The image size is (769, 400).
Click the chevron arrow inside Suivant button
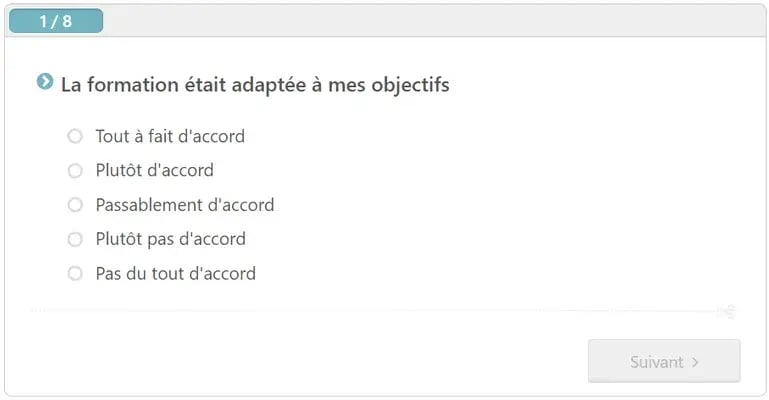pyautogui.click(x=695, y=362)
